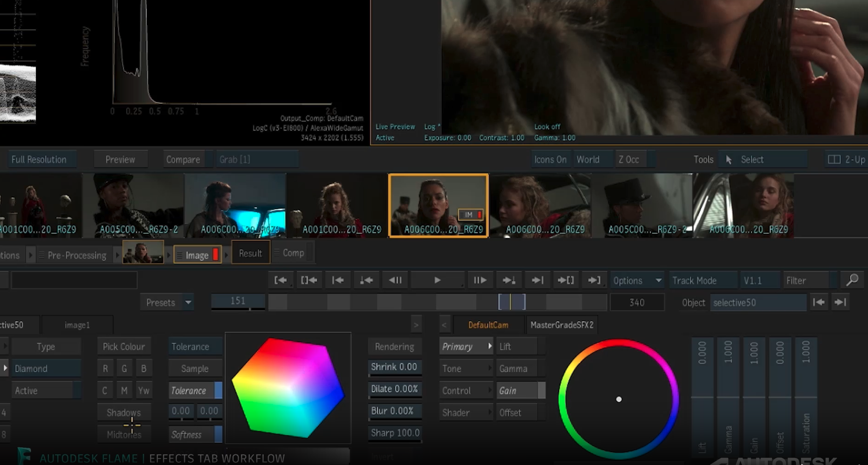
Task: Go to next object with arrow beside selective50
Action: point(840,303)
